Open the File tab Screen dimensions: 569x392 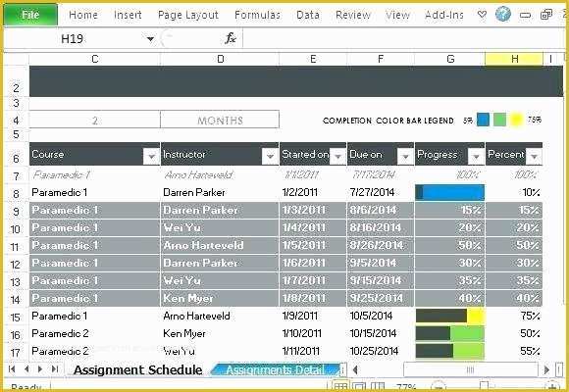pyautogui.click(x=30, y=15)
